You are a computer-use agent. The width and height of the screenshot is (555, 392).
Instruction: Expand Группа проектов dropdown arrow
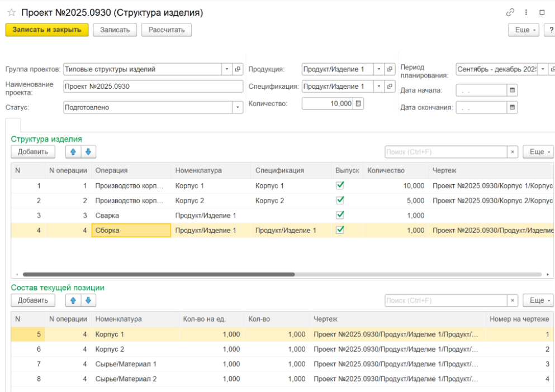[x=227, y=69]
